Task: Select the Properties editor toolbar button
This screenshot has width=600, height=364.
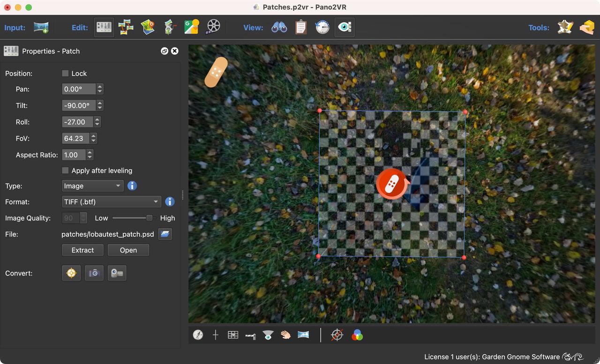Action: [x=104, y=28]
